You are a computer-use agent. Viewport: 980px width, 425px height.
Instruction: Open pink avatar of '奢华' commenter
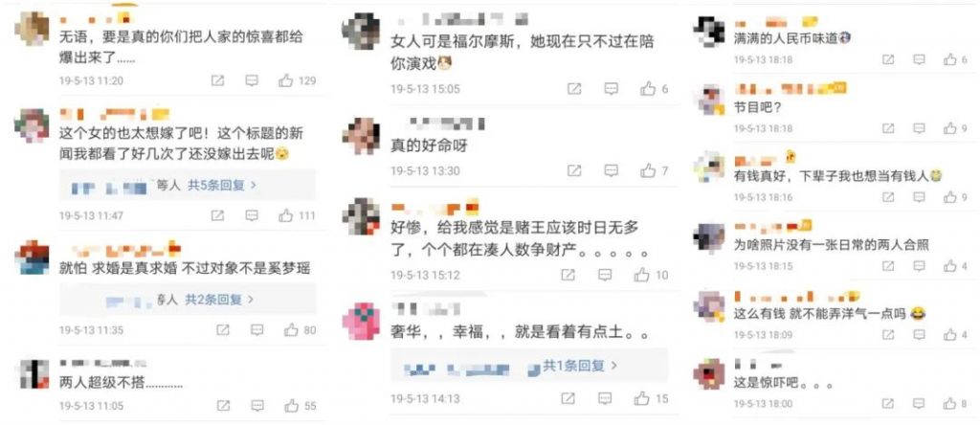pyautogui.click(x=361, y=321)
